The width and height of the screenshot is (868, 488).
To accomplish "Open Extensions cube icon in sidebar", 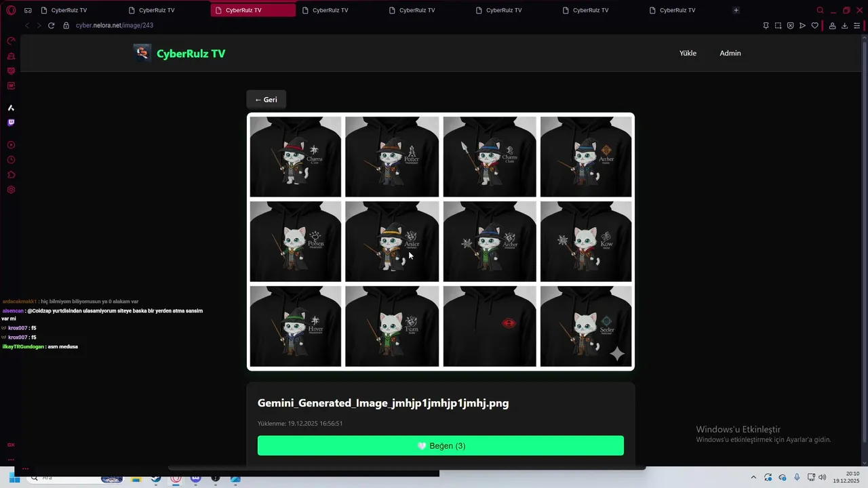I will pos(11,175).
